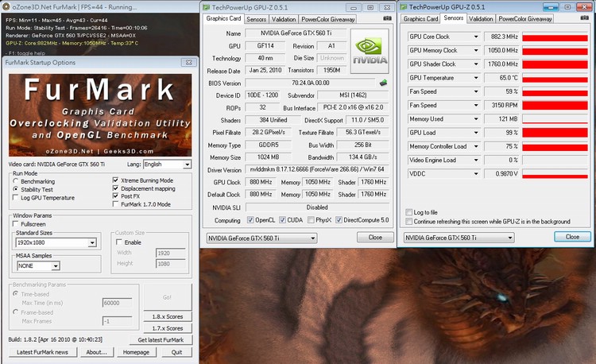
Task: Click the GPU-Z icon in the left window title bar
Action: [206, 7]
